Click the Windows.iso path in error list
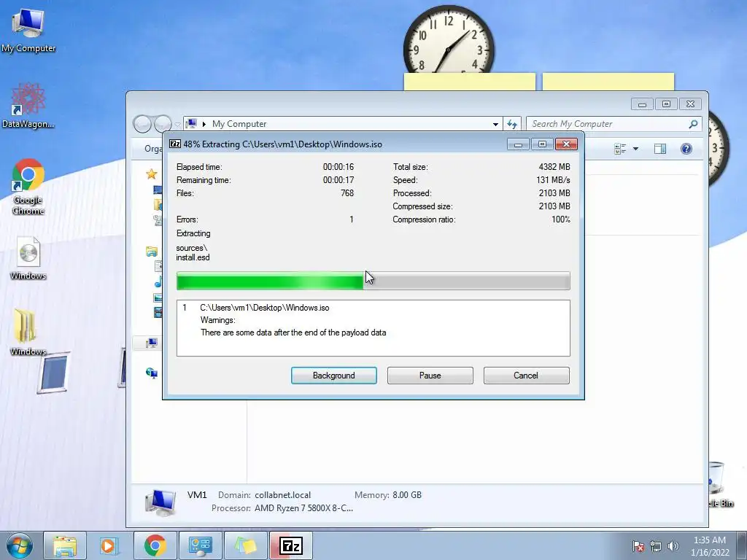The width and height of the screenshot is (747, 560). 264,308
